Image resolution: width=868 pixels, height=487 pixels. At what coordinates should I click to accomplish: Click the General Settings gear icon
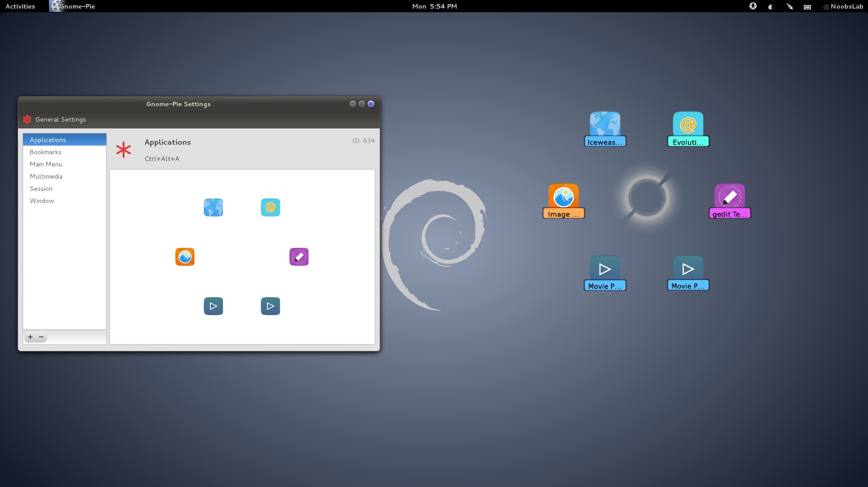point(27,119)
